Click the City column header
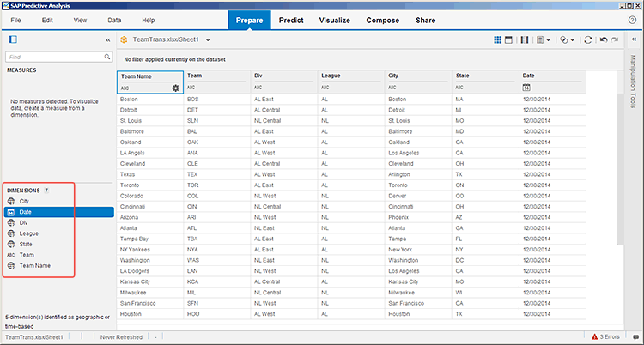 tap(418, 82)
